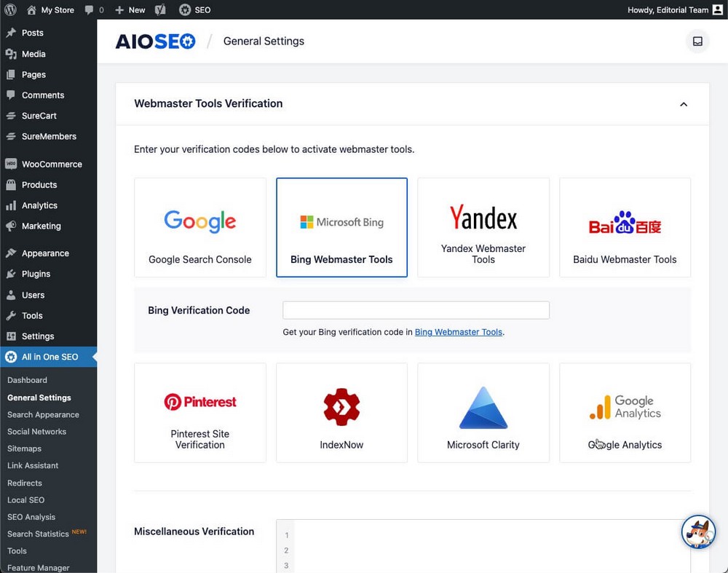This screenshot has height=573, width=728.
Task: Open My Store home link
Action: tap(50, 9)
